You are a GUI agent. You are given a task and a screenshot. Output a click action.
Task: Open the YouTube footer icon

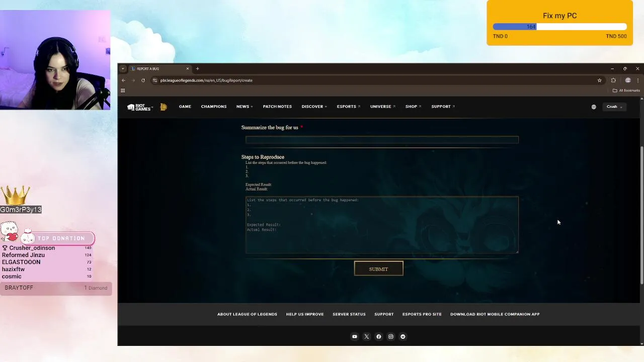[355, 337]
